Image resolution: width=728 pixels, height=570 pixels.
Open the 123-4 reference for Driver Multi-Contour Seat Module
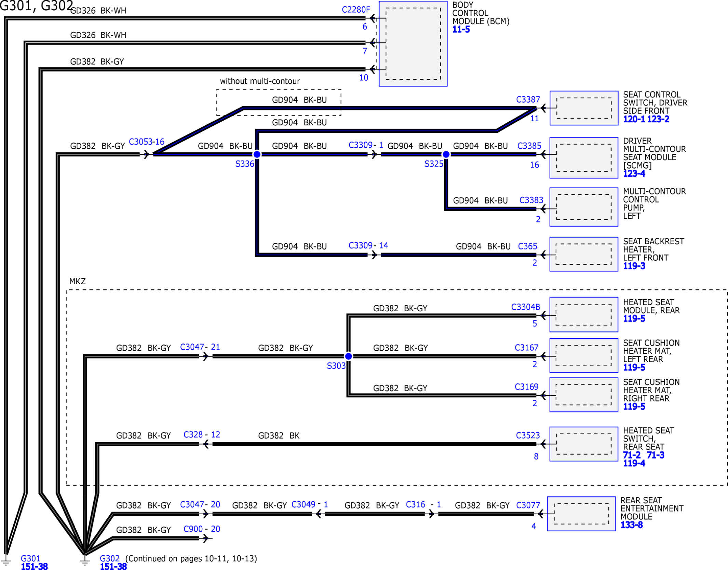click(634, 174)
